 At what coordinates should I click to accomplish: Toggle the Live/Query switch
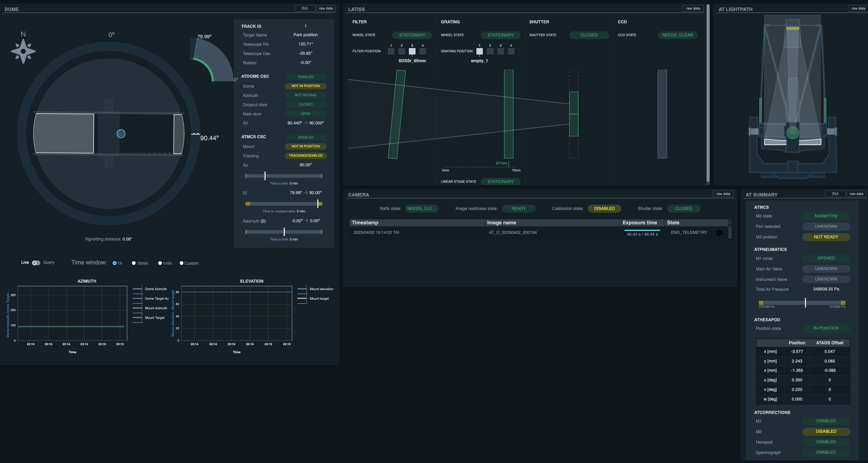[x=36, y=263]
